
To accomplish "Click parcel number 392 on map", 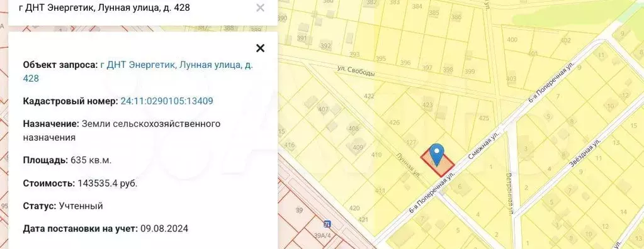I will [325, 46].
